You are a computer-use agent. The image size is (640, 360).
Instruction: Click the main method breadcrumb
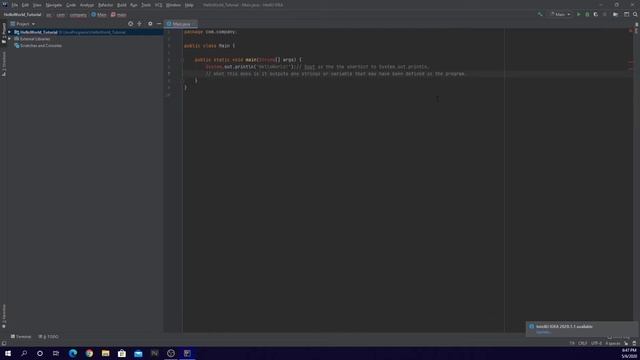[119, 15]
